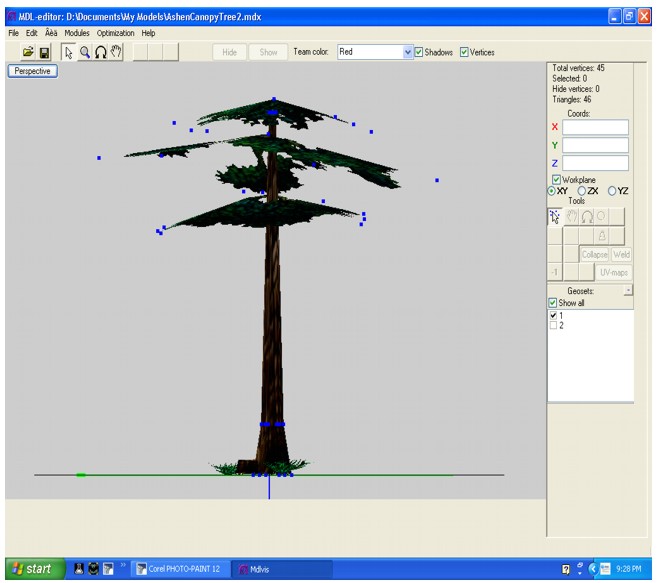
Task: Click the Perspective view button
Action: [x=32, y=72]
